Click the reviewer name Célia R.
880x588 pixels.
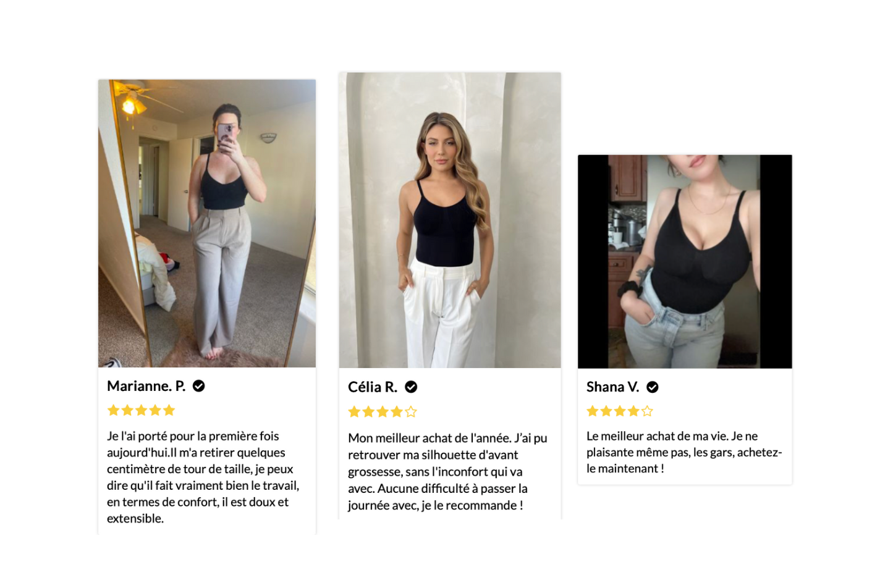373,387
